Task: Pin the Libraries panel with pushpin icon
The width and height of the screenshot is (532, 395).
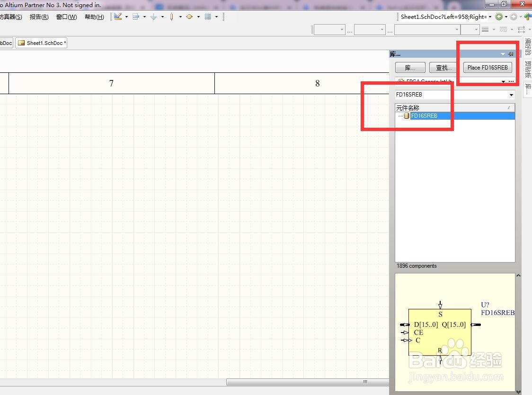Action: coord(511,54)
